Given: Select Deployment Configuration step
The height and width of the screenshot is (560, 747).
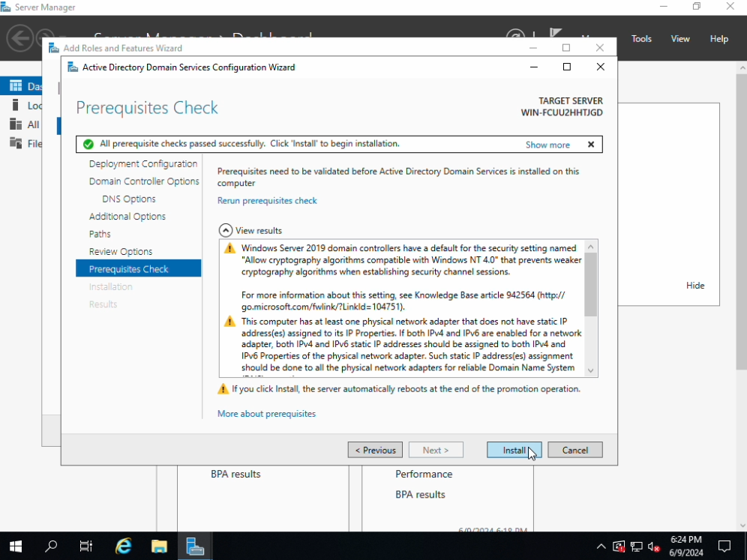Looking at the screenshot, I should [143, 164].
